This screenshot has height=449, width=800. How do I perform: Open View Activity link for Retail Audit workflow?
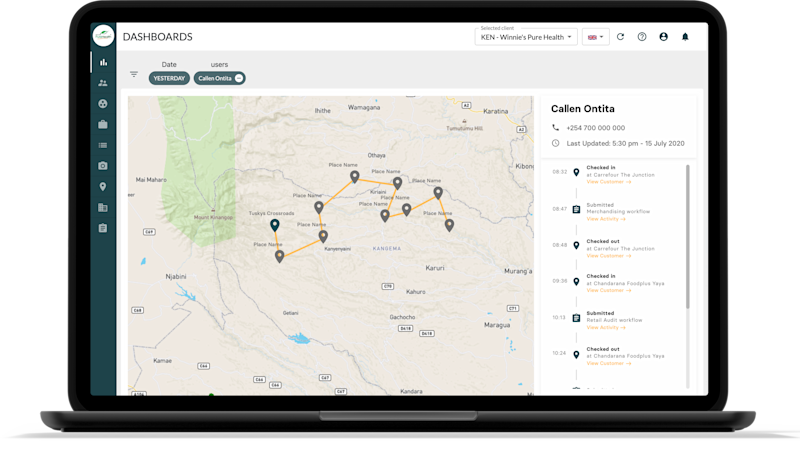tap(606, 328)
